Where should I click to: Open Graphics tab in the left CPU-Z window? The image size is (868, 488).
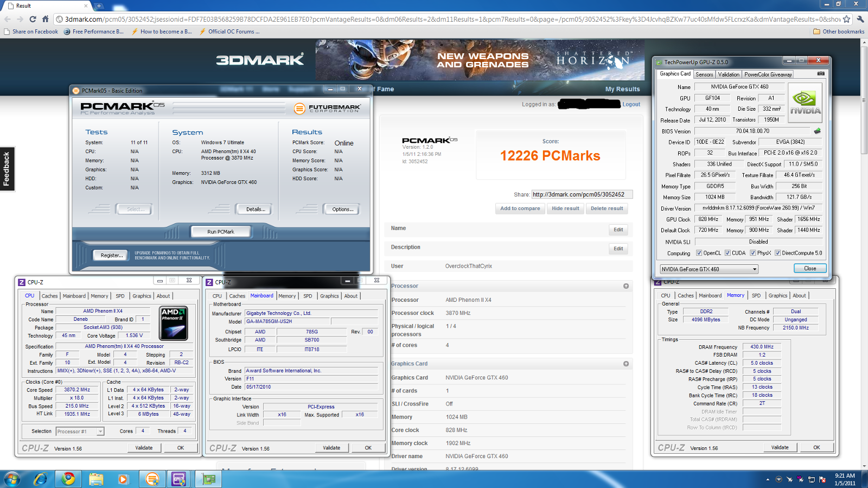(x=142, y=296)
